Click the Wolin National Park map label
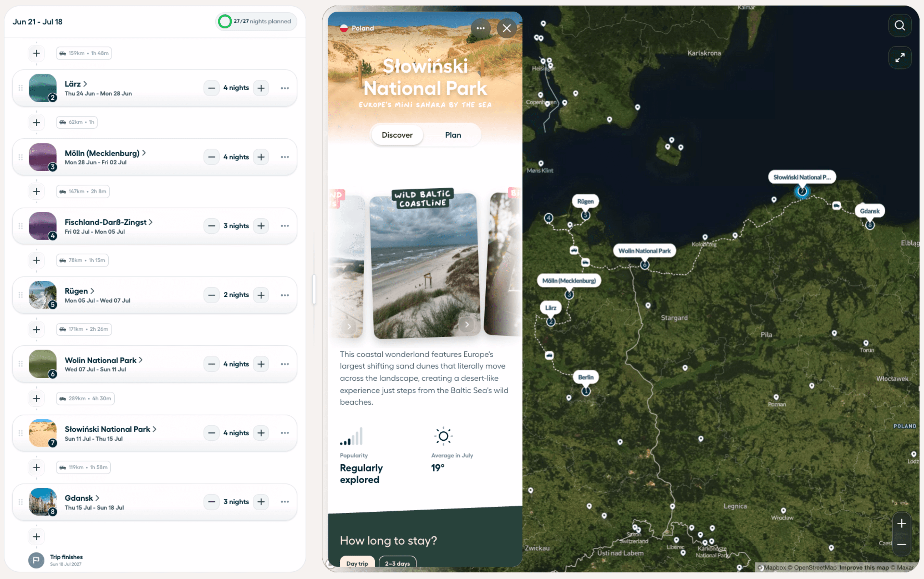 (644, 251)
